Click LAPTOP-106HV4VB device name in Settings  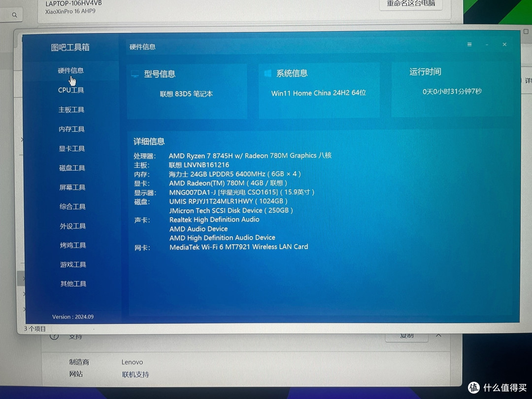pos(73,3)
